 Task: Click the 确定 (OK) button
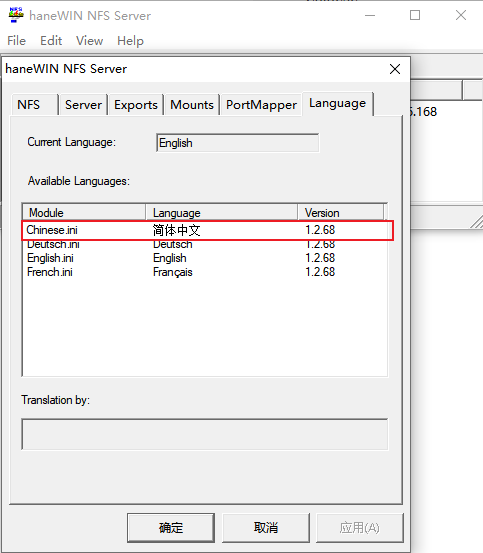point(171,528)
